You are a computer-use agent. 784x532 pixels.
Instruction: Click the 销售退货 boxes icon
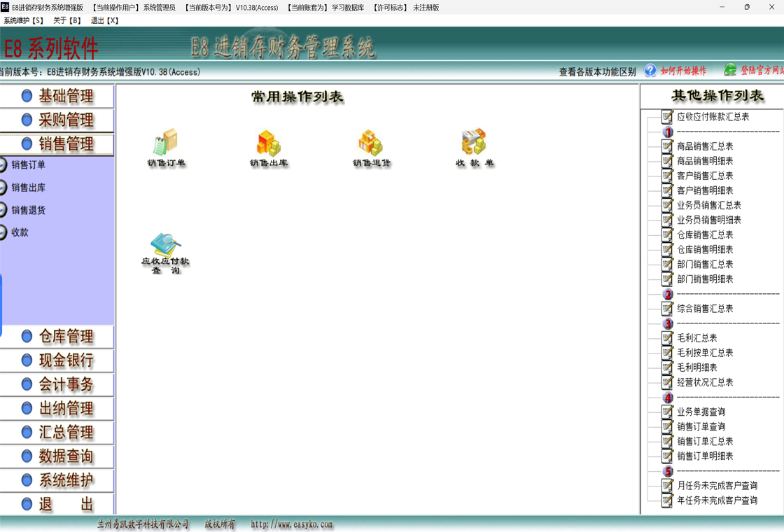pos(371,143)
